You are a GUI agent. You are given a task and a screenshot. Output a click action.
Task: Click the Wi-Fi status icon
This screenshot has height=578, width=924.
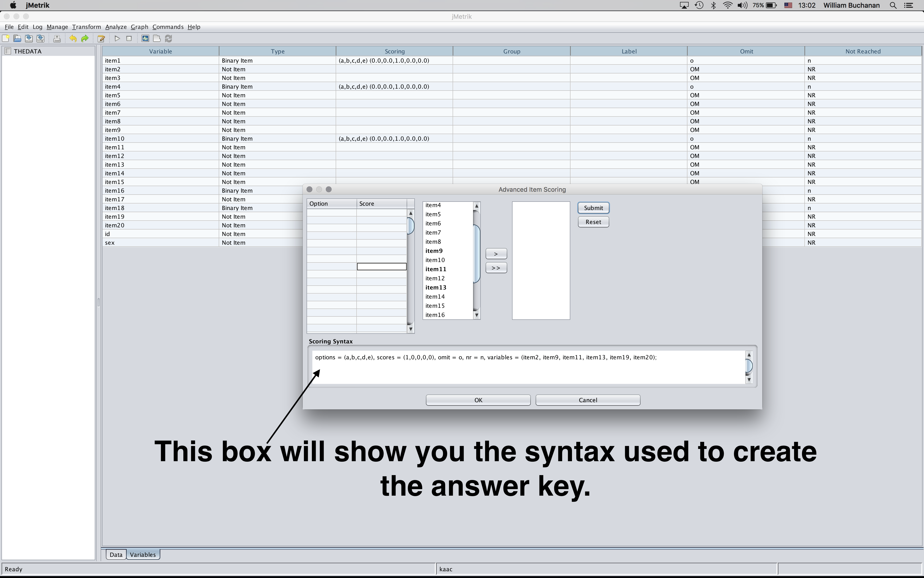point(728,5)
